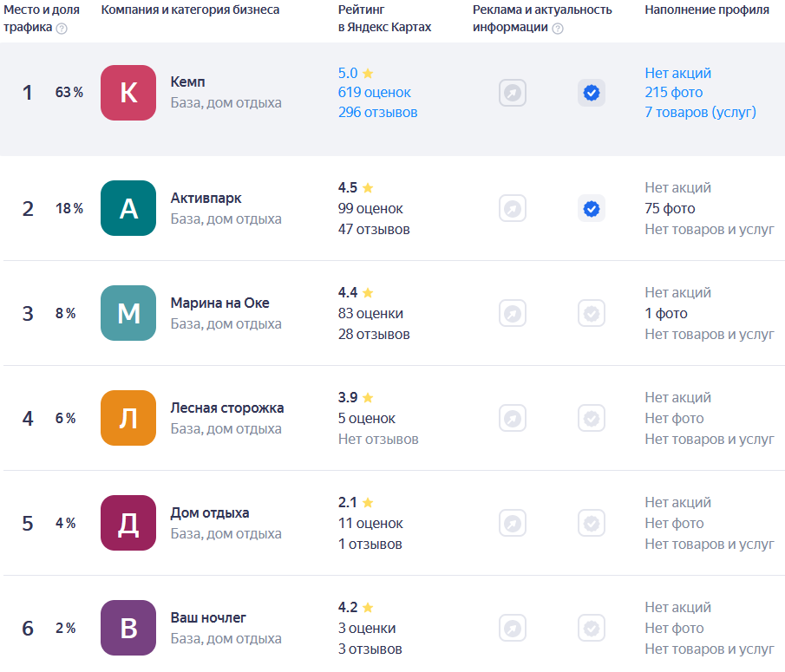Screen dimensions: 785x672
Task: Click the '1 фото' text for Марина на Оке
Action: tap(666, 313)
